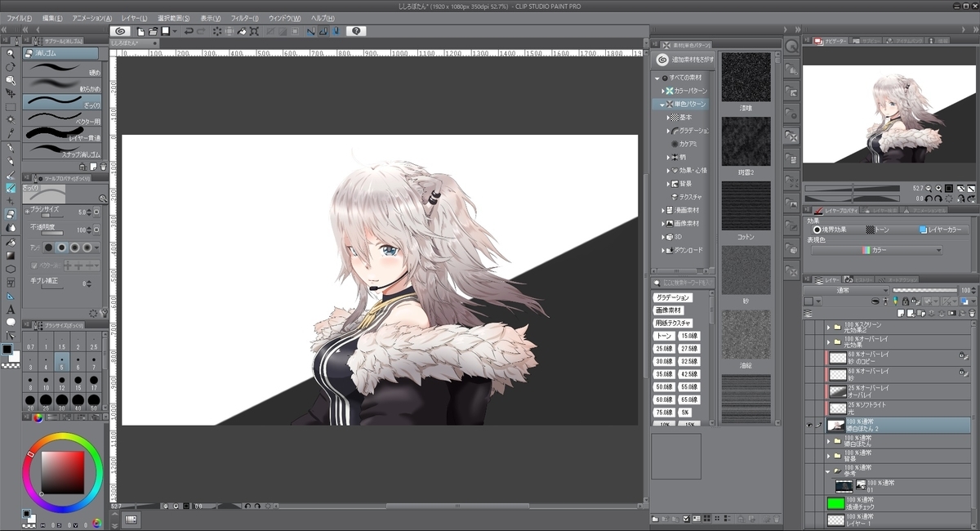This screenshot has height=531, width=980.
Task: Open the レイヤー(L) menu
Action: point(135,18)
